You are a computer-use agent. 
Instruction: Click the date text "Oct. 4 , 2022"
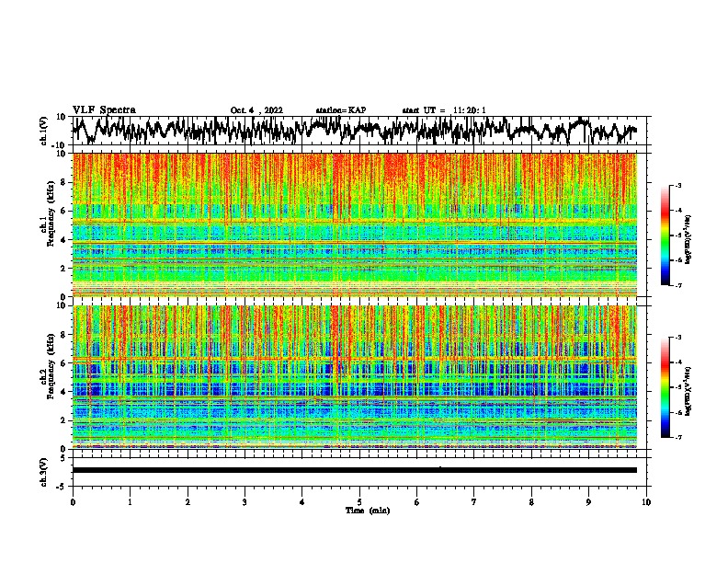[256, 110]
